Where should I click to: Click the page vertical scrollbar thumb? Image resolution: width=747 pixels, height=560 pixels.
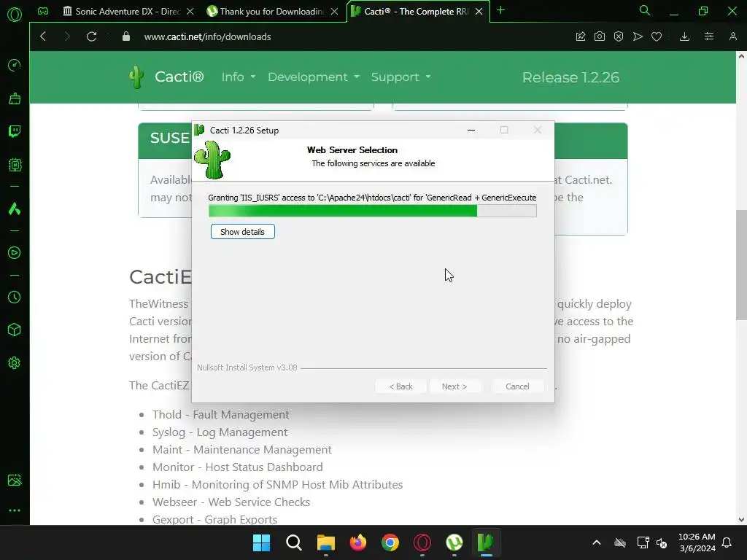[x=741, y=265]
